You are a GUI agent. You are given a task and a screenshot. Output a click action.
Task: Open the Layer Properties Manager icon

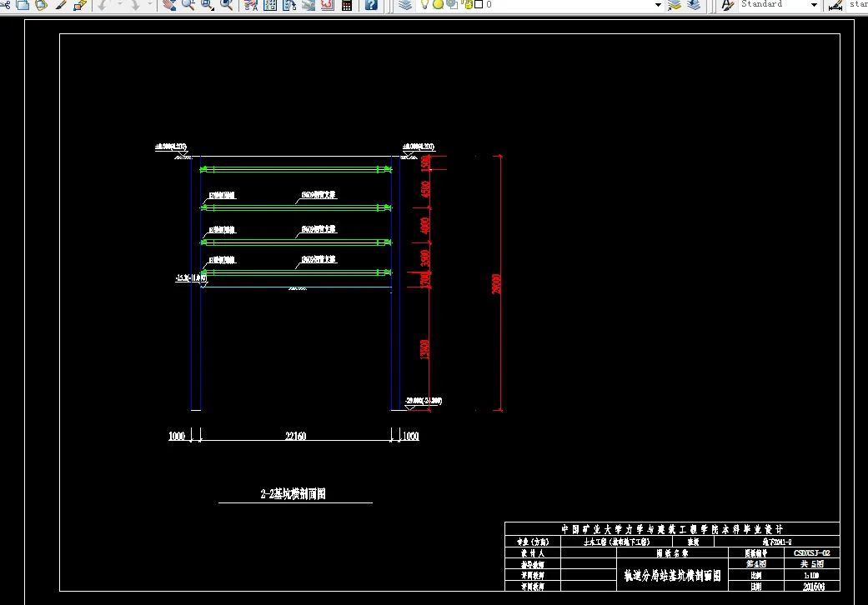click(405, 4)
